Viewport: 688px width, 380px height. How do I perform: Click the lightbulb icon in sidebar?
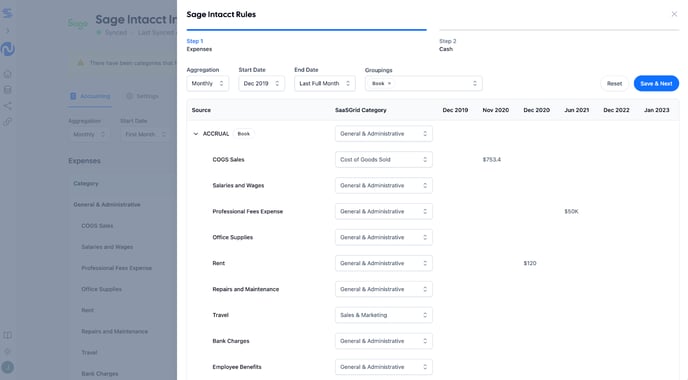click(7, 351)
